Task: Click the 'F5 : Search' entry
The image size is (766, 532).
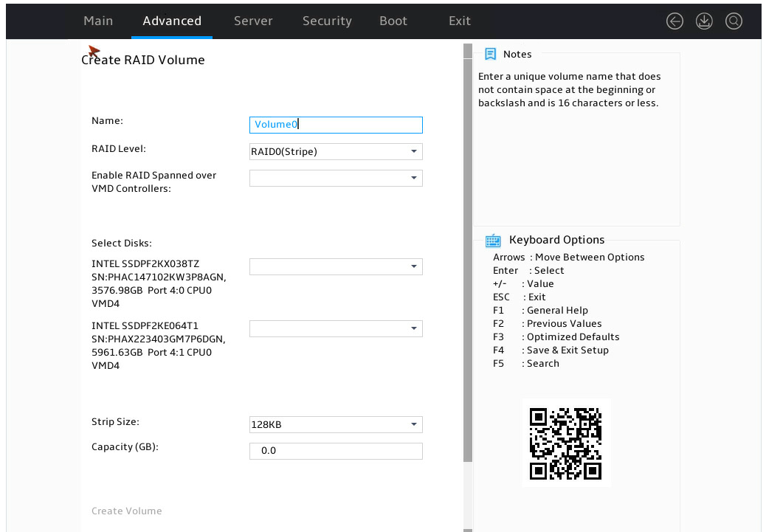Action: tap(526, 364)
